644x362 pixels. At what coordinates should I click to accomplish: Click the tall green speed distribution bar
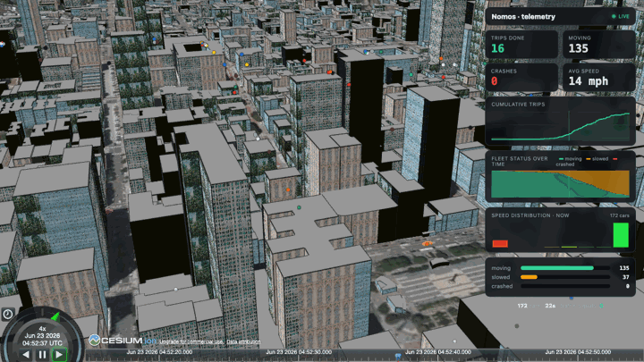[621, 235]
